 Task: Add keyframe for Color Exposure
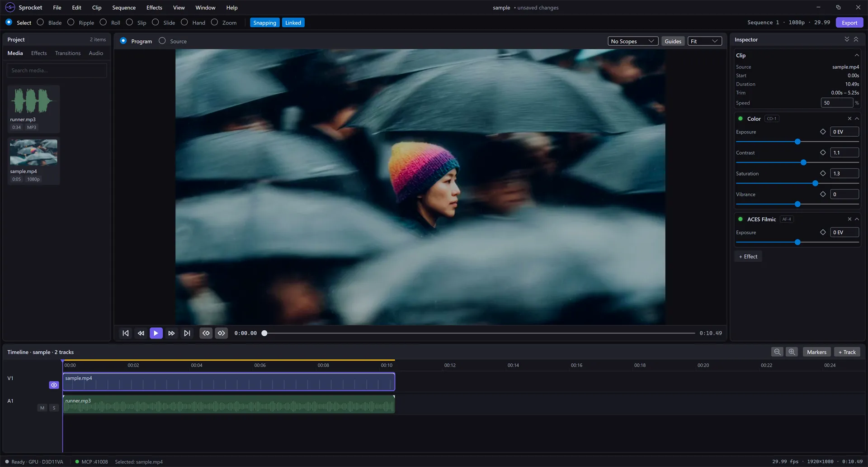[x=823, y=132]
